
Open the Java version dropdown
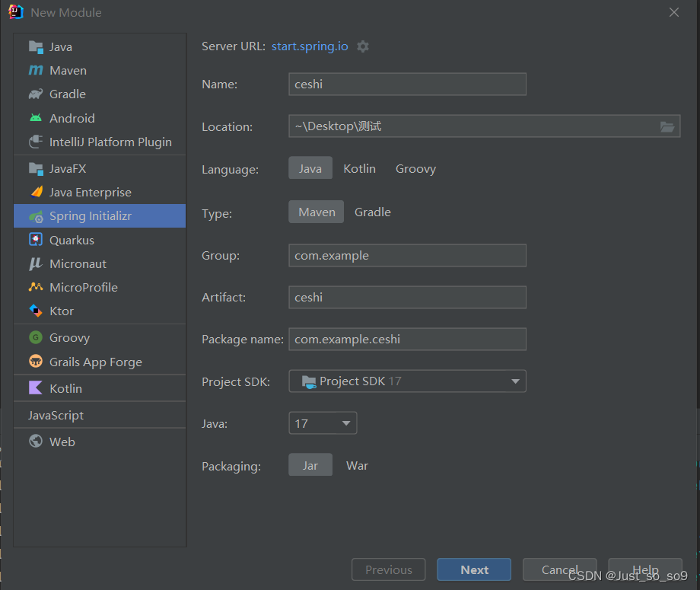pos(323,423)
